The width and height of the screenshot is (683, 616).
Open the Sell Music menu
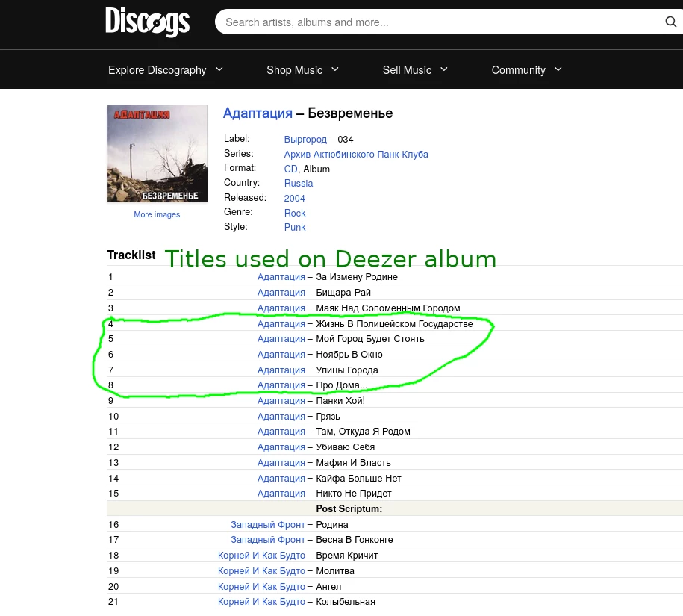point(407,70)
